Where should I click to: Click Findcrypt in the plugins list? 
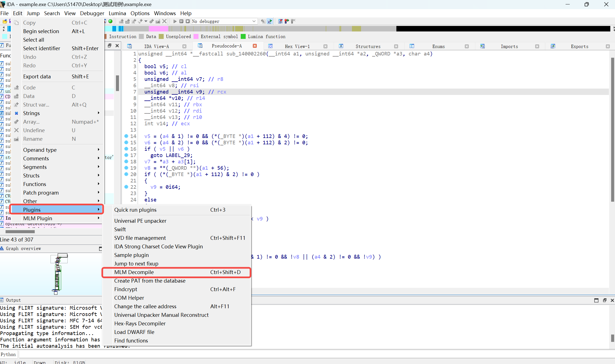click(177, 289)
